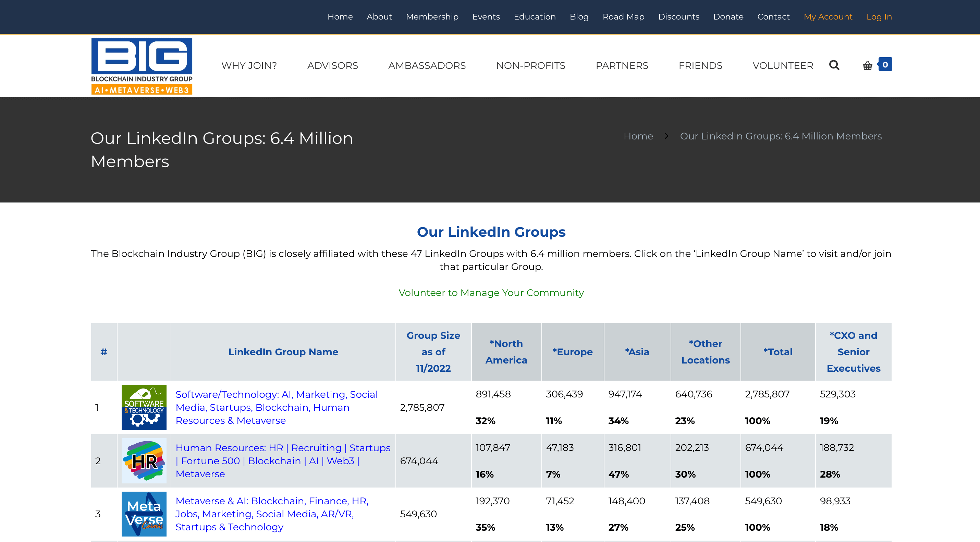Open the Donate page
This screenshot has width=980, height=542.
(x=728, y=17)
